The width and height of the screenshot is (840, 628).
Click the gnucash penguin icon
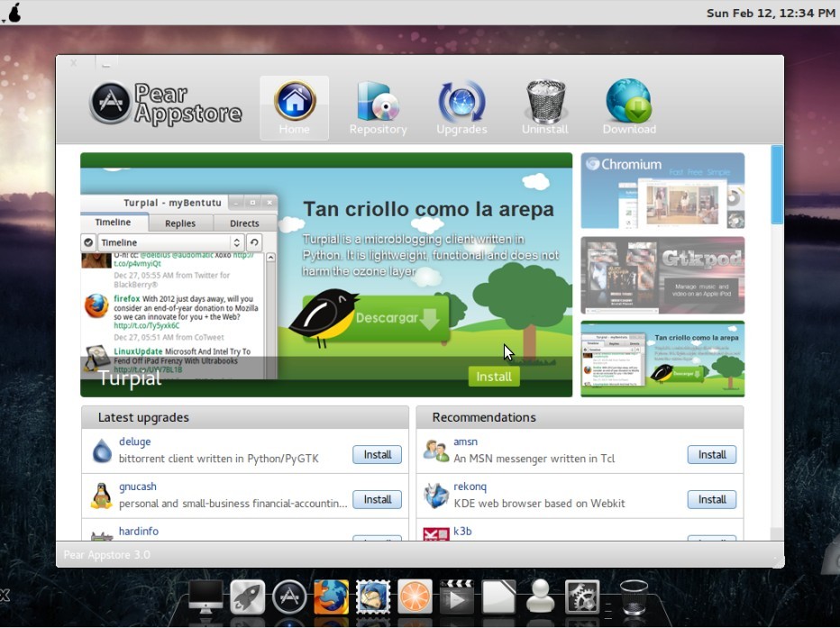click(x=101, y=496)
